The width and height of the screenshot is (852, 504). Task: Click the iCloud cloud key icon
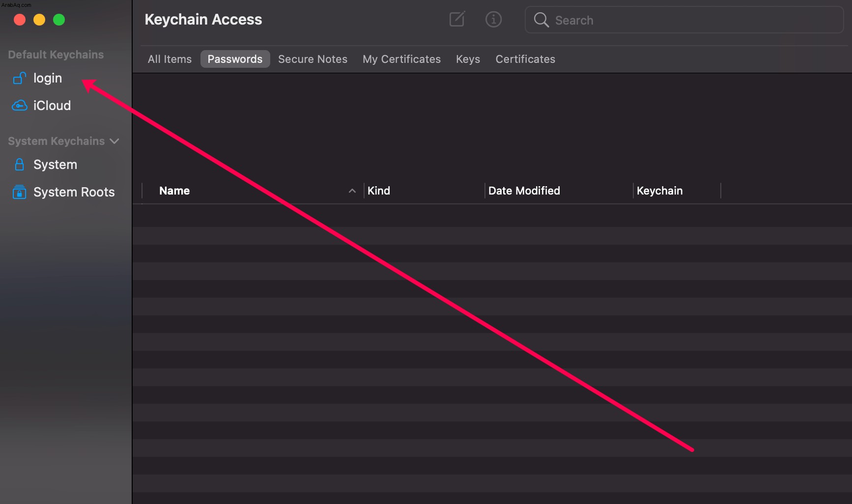pos(19,106)
